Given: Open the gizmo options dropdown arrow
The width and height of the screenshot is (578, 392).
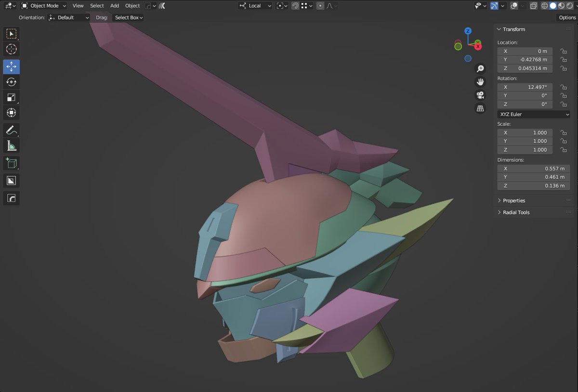Looking at the screenshot, I should (503, 6).
